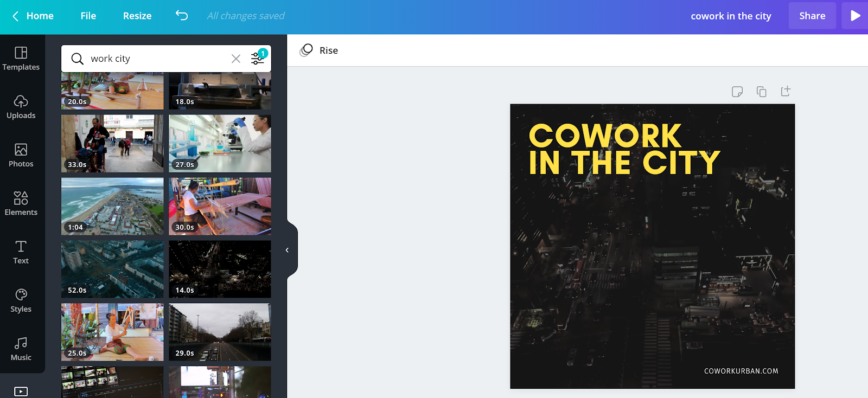The image size is (868, 398).
Task: Select the 18.0s video thumbnail
Action: tap(220, 92)
